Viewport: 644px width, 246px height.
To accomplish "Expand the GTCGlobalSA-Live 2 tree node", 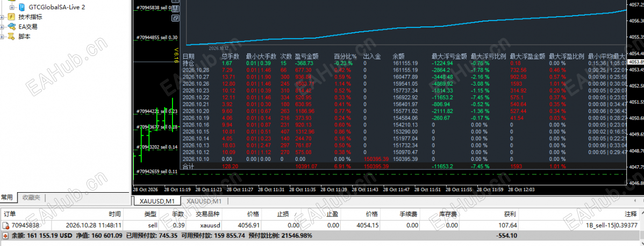I will pos(12,8).
